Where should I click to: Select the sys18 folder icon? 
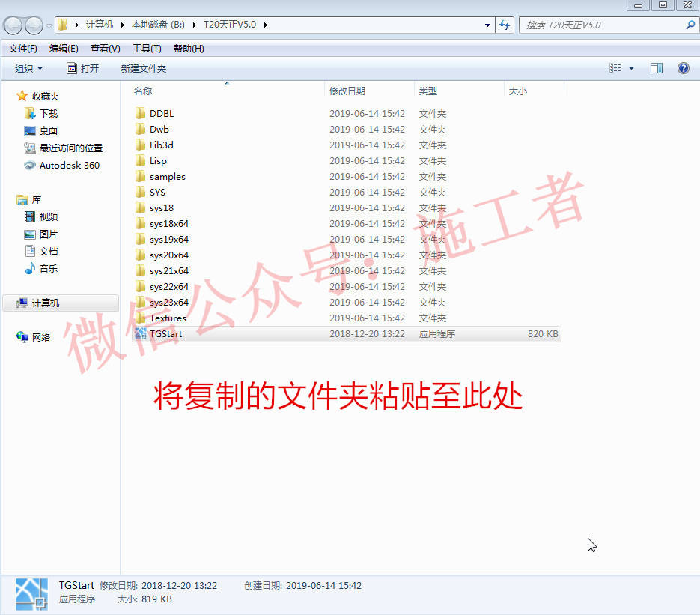pos(140,207)
